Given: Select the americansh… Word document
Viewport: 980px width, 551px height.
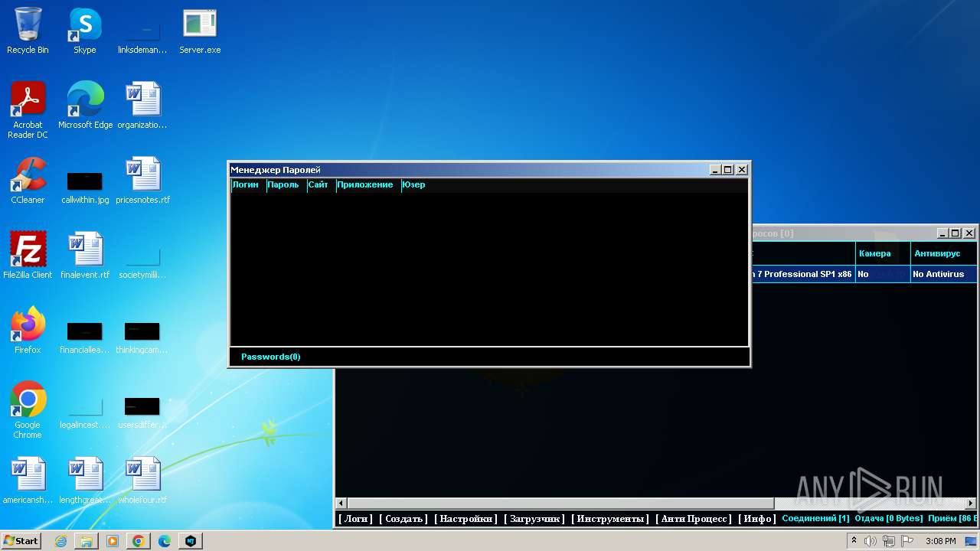Looking at the screenshot, I should tap(28, 481).
